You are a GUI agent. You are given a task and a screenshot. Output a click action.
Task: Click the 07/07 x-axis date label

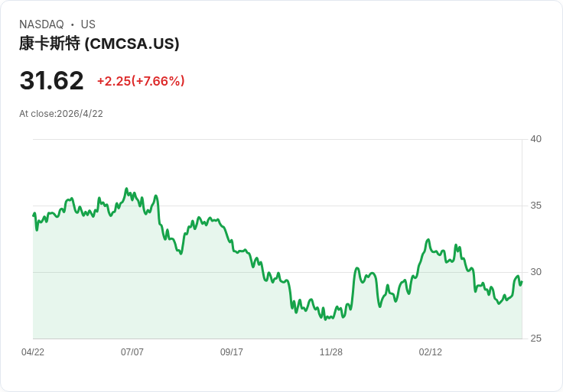coord(132,352)
